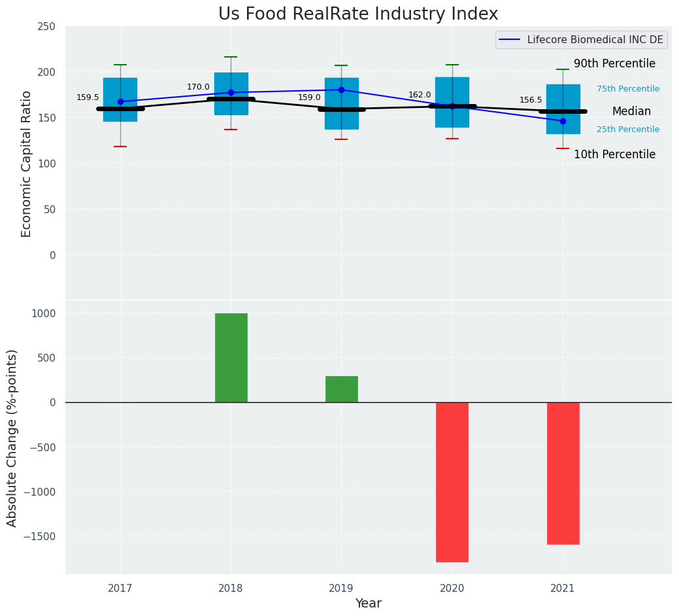Click the 2020 tick label on the x-axis
The height and width of the screenshot is (616, 679).
452,589
